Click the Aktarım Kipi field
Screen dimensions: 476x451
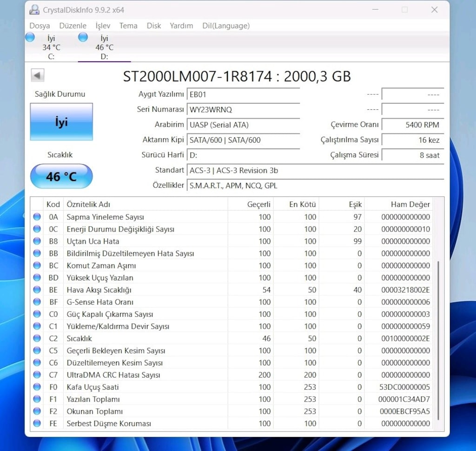point(243,140)
